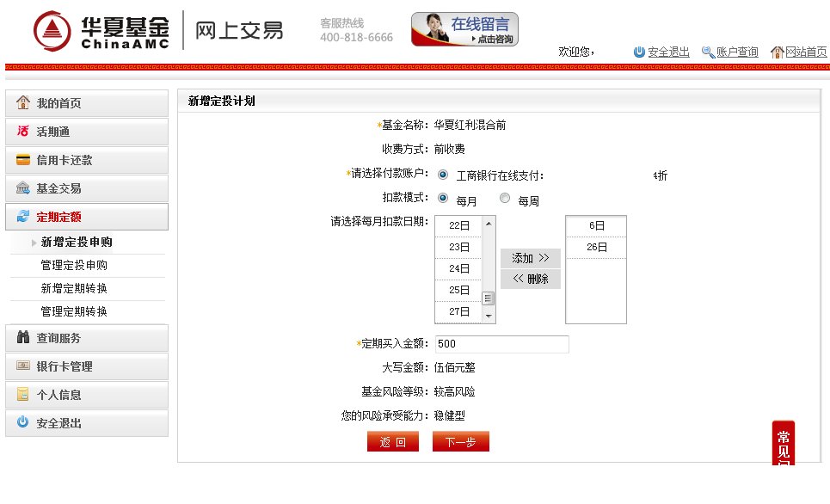830x504 pixels.
Task: Select the 活期通 flame icon in sidebar
Action: coord(23,133)
